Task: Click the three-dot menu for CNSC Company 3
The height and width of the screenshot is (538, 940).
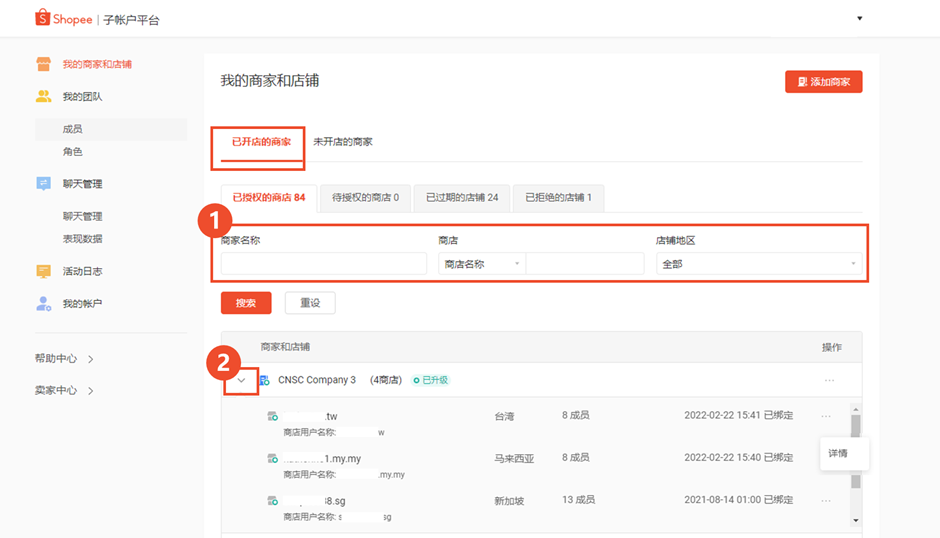Action: (x=829, y=380)
